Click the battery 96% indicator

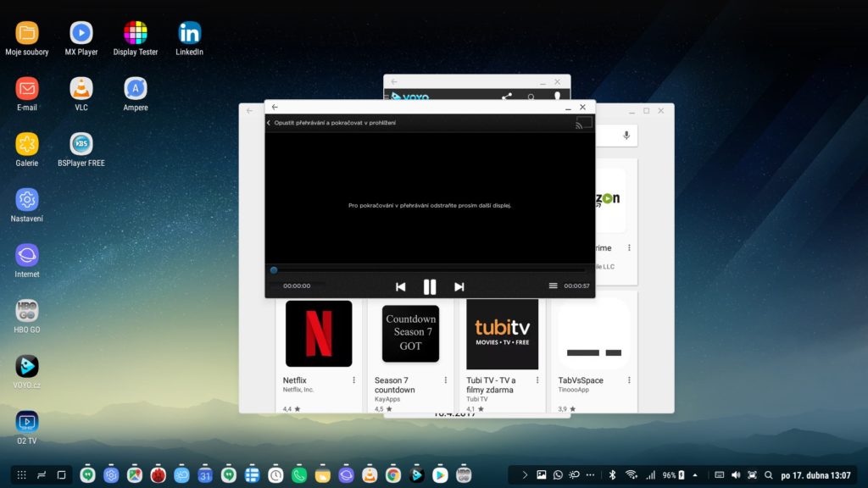point(674,474)
